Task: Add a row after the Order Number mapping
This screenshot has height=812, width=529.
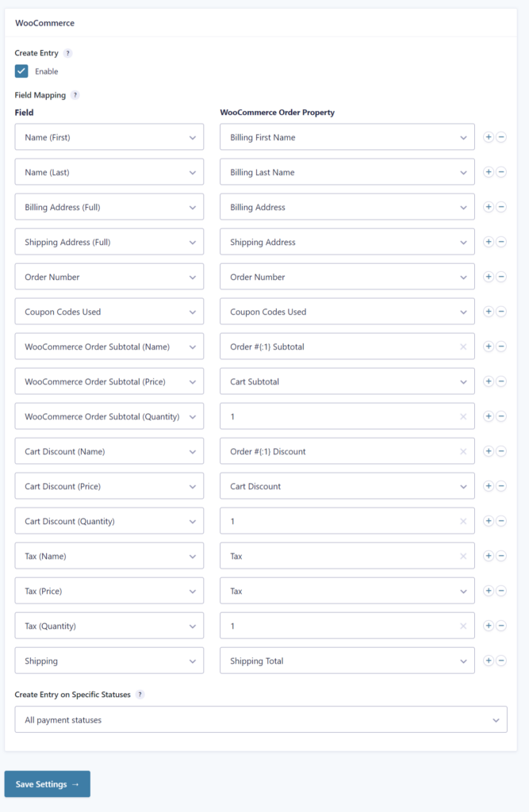Action: tap(489, 277)
